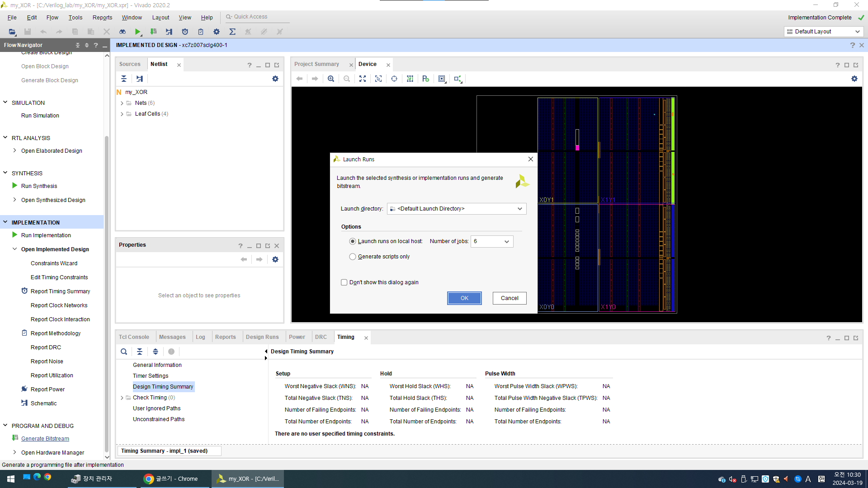Viewport: 868px width, 488px height.
Task: Collapse Open Implemented Design item
Action: click(x=15, y=249)
